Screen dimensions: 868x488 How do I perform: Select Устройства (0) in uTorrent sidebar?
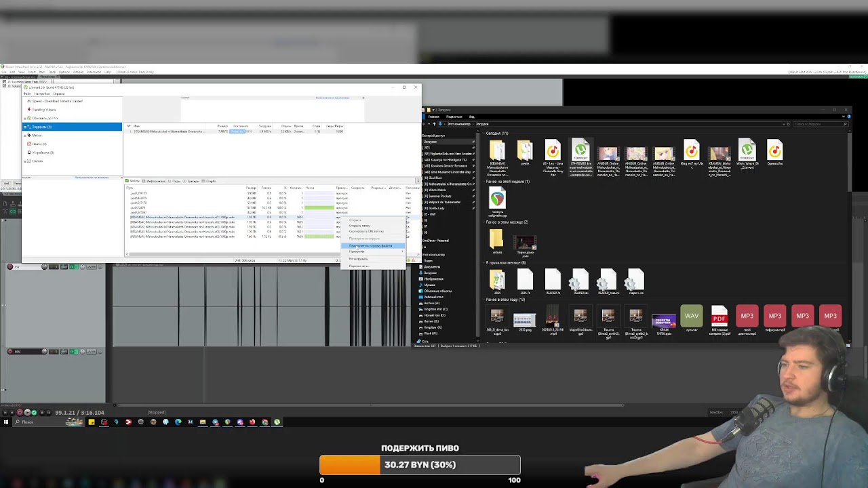coord(43,152)
